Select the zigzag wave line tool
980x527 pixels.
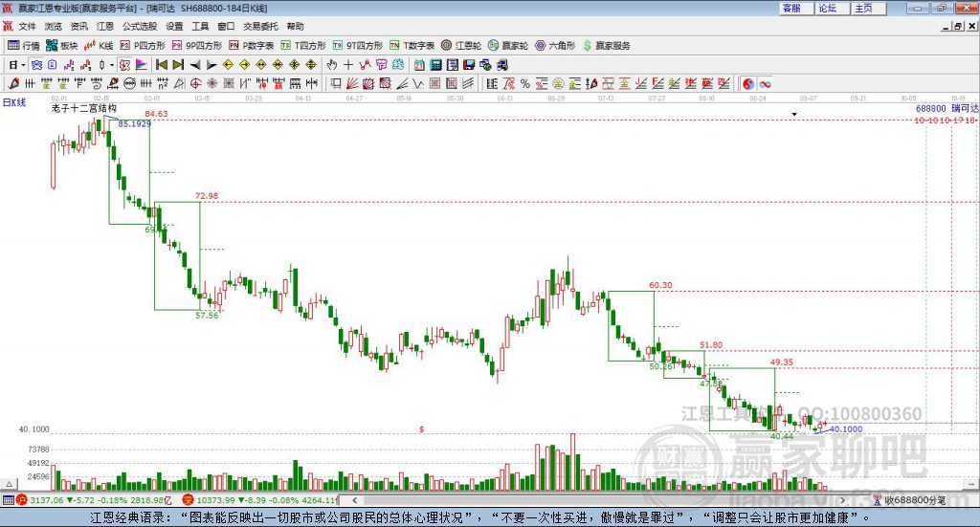(x=417, y=83)
